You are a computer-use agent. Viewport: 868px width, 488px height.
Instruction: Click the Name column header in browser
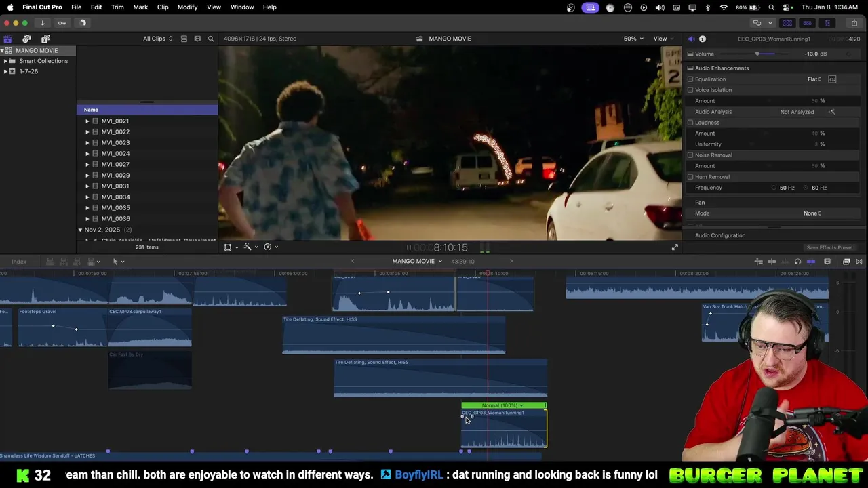(147, 110)
